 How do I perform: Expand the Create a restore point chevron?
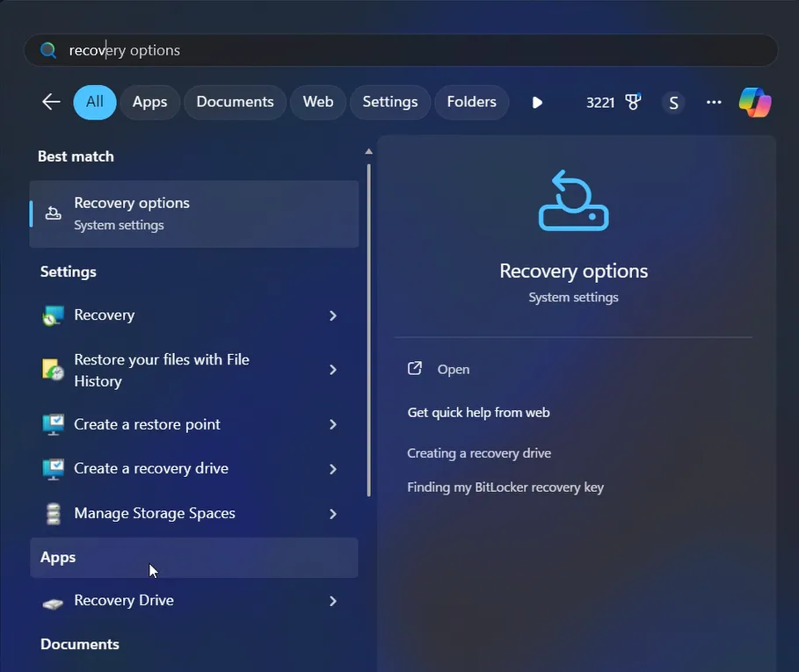click(333, 424)
